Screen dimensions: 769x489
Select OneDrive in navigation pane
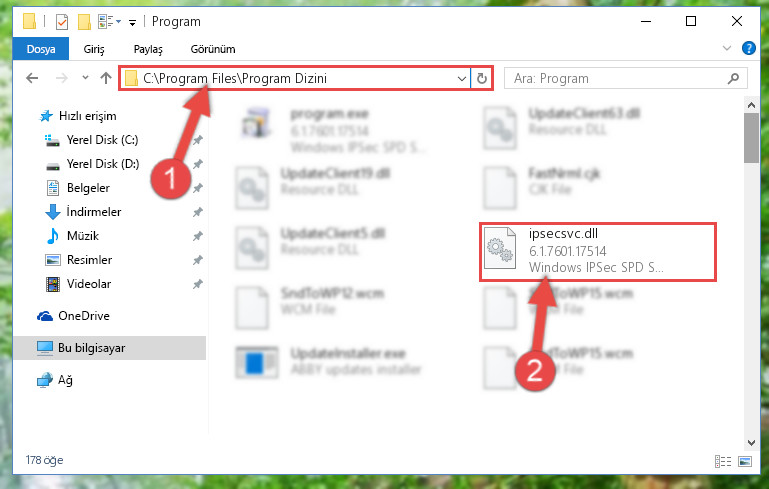pos(84,316)
